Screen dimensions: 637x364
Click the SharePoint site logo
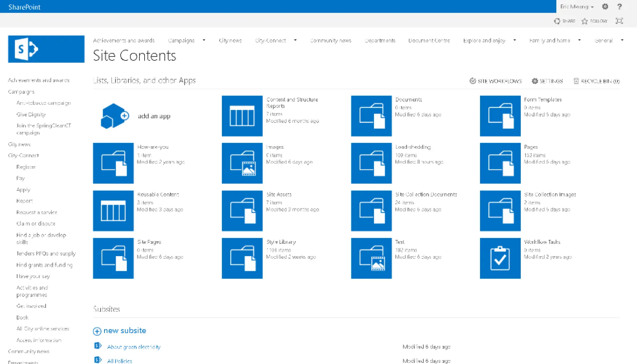pyautogui.click(x=46, y=49)
